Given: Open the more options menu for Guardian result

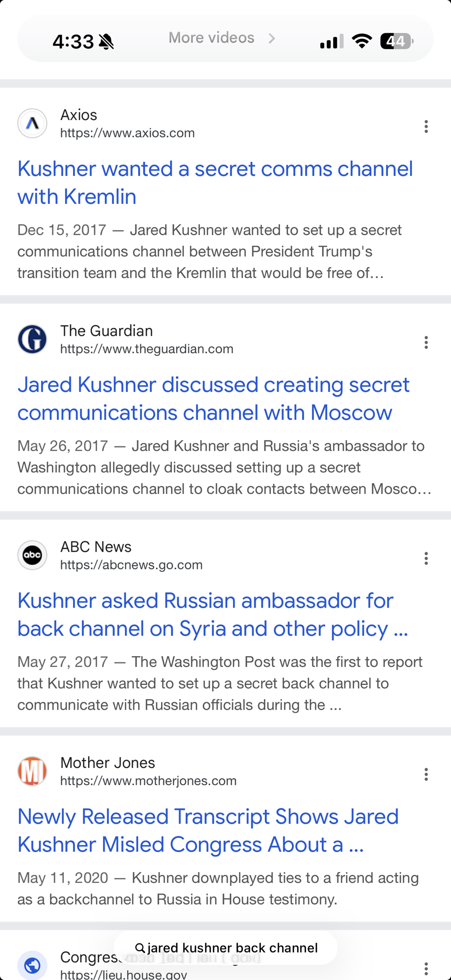Looking at the screenshot, I should [x=426, y=343].
